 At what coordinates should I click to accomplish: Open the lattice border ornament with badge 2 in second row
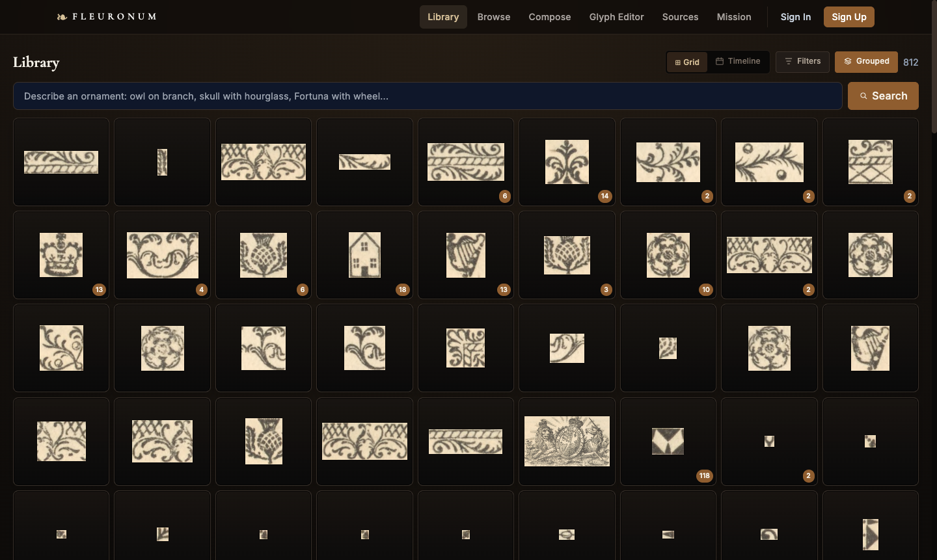pyautogui.click(x=769, y=255)
